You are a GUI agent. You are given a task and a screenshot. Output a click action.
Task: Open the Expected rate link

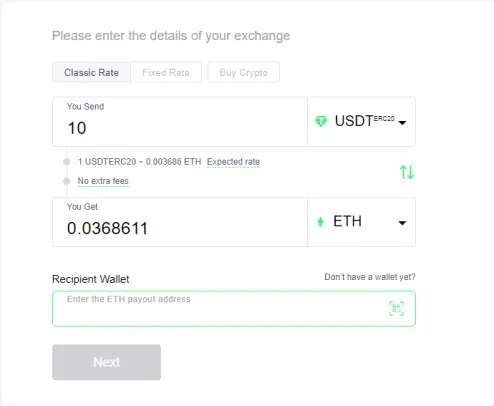tap(233, 162)
